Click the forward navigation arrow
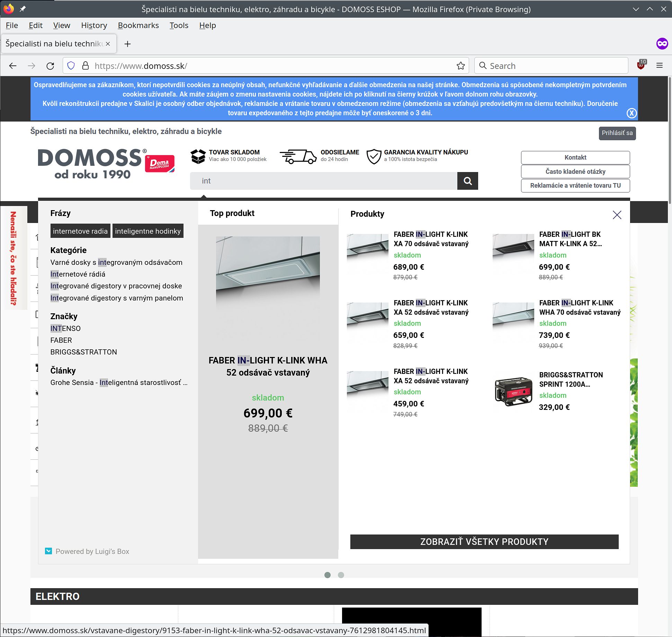The image size is (672, 637). coord(32,66)
